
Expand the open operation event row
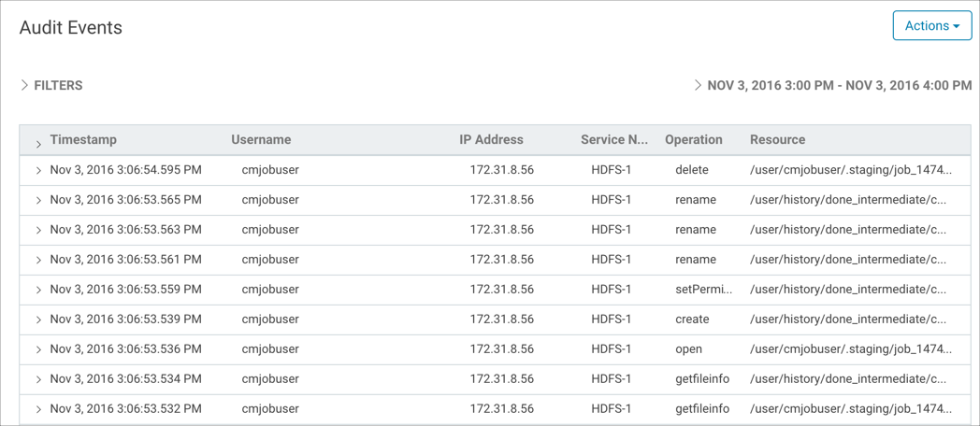point(38,350)
